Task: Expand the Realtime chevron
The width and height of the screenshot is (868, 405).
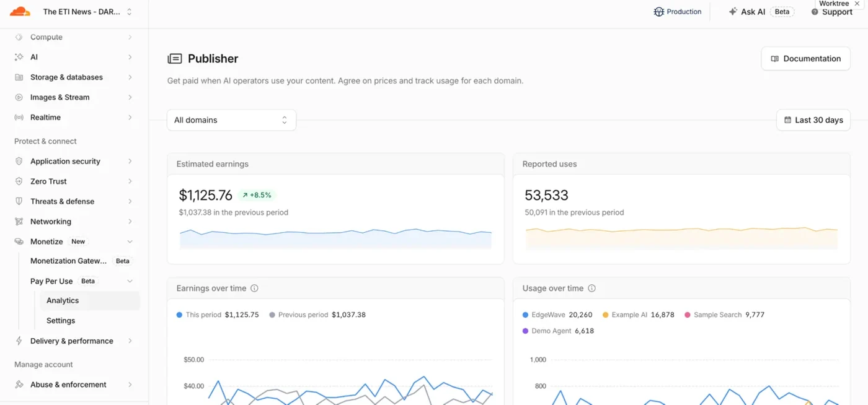Action: pyautogui.click(x=130, y=117)
